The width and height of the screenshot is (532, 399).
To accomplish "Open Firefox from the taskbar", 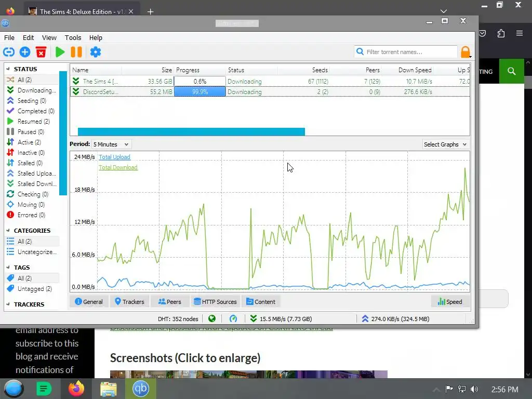I will tap(76, 389).
